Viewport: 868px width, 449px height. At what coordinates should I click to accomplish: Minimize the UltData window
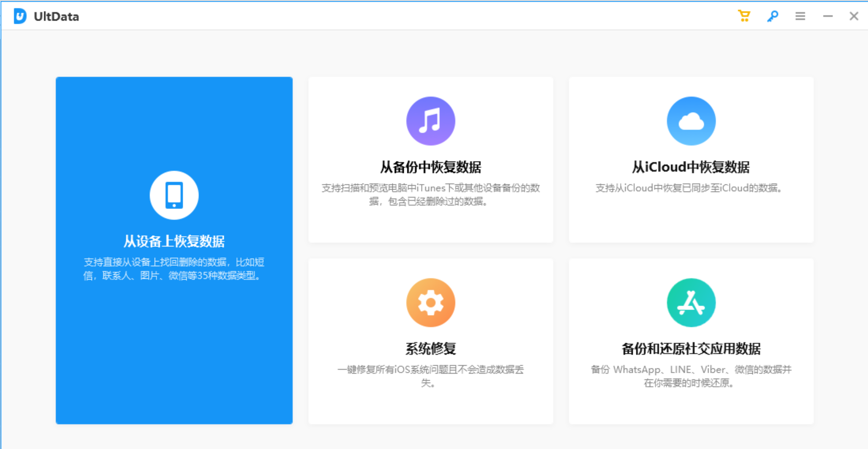pos(827,16)
